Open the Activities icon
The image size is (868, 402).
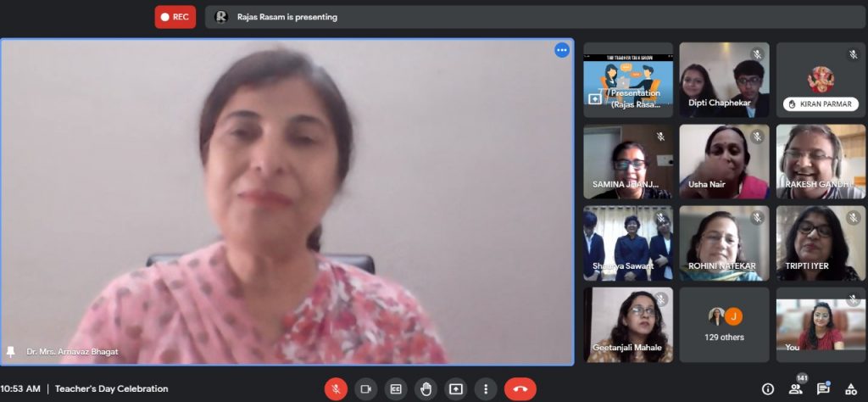851,388
